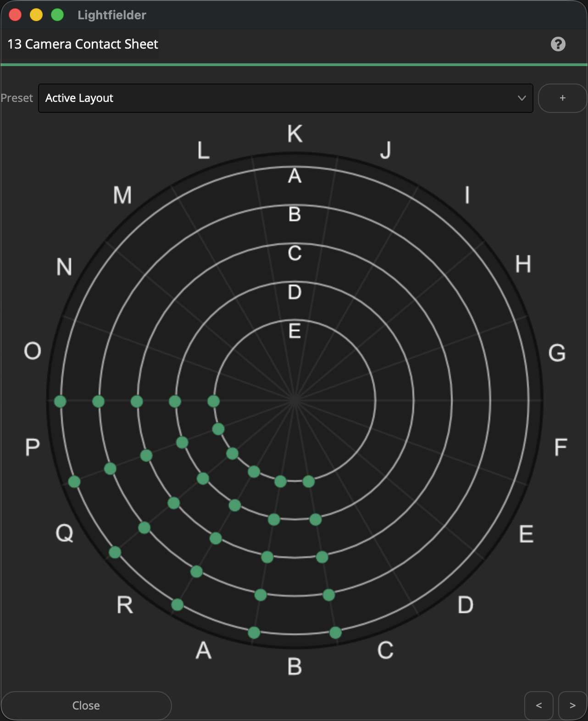
Task: Select ring label C in the chart
Action: pyautogui.click(x=294, y=253)
